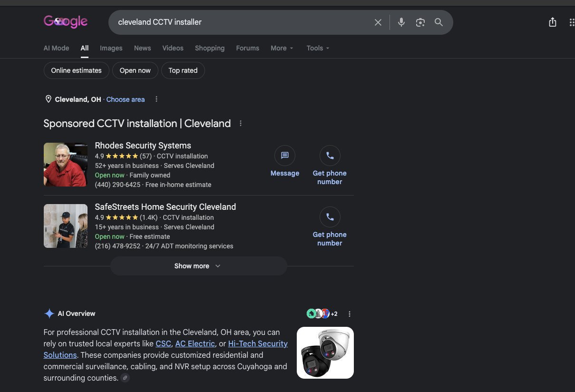Screen dimensions: 575x392
Task: Open SafeStreets Home Security Cleveland listing title
Action: [x=165, y=207]
